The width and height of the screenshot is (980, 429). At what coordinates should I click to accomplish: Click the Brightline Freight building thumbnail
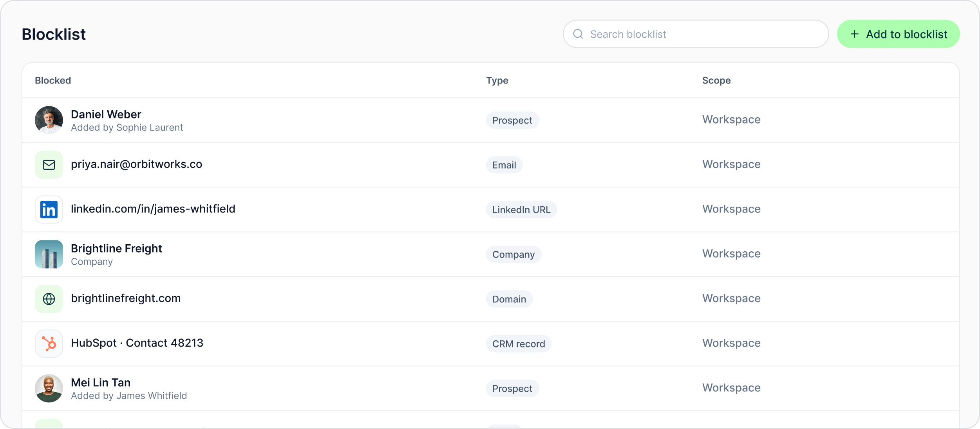click(x=49, y=254)
